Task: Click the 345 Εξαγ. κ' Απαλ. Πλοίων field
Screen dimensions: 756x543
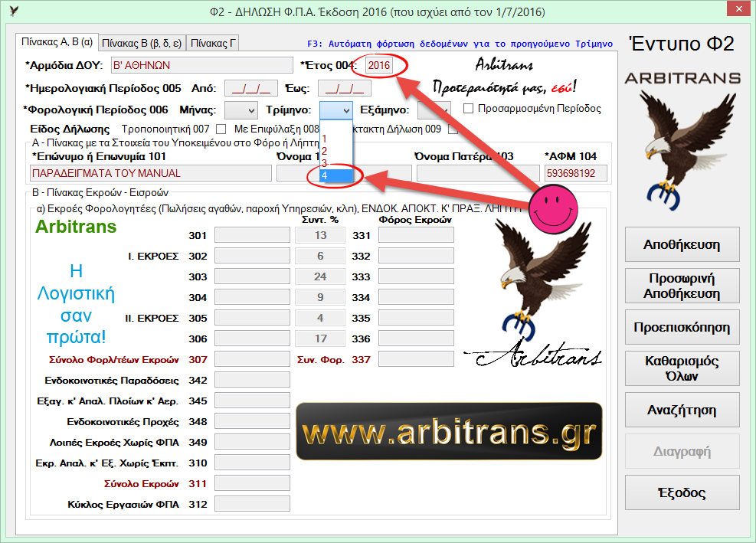Action: (252, 401)
